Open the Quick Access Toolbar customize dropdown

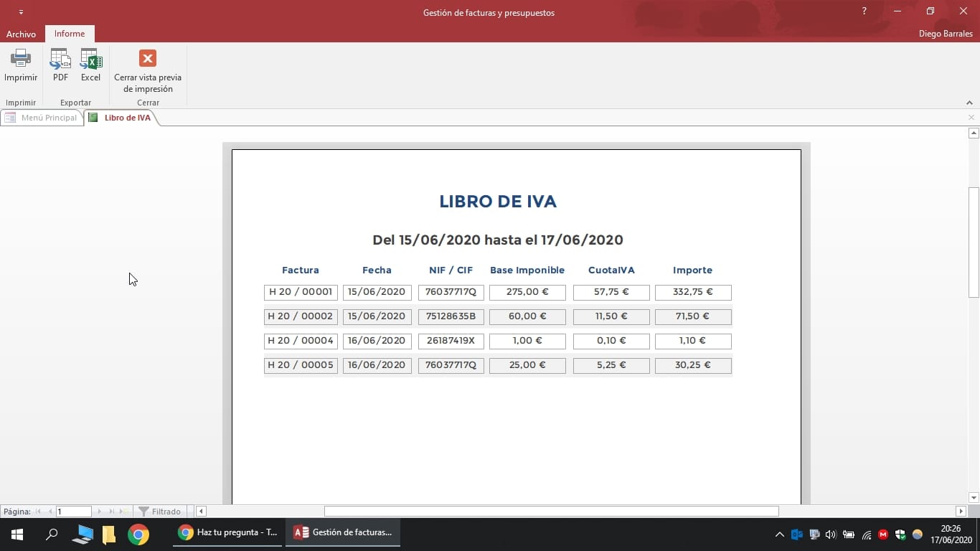click(20, 12)
